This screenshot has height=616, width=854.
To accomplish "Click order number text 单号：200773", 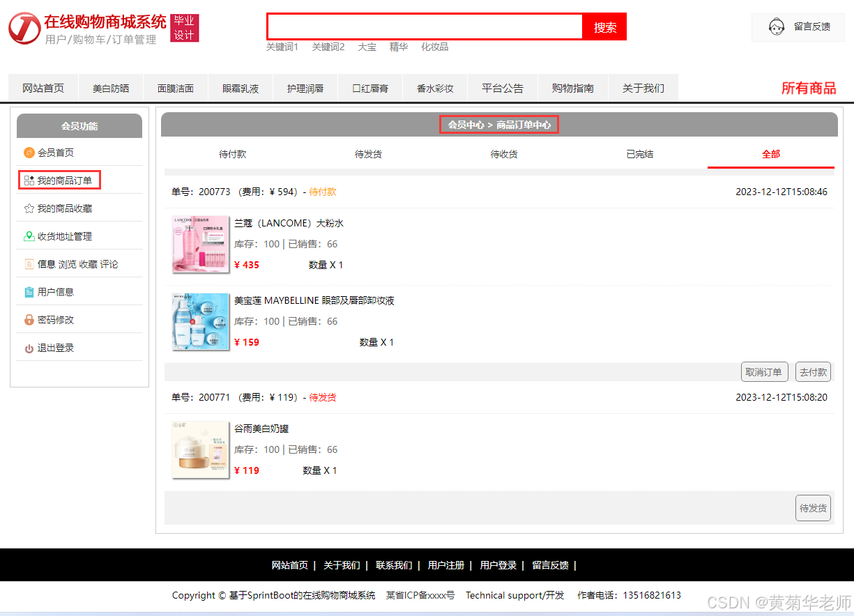I will pos(201,192).
